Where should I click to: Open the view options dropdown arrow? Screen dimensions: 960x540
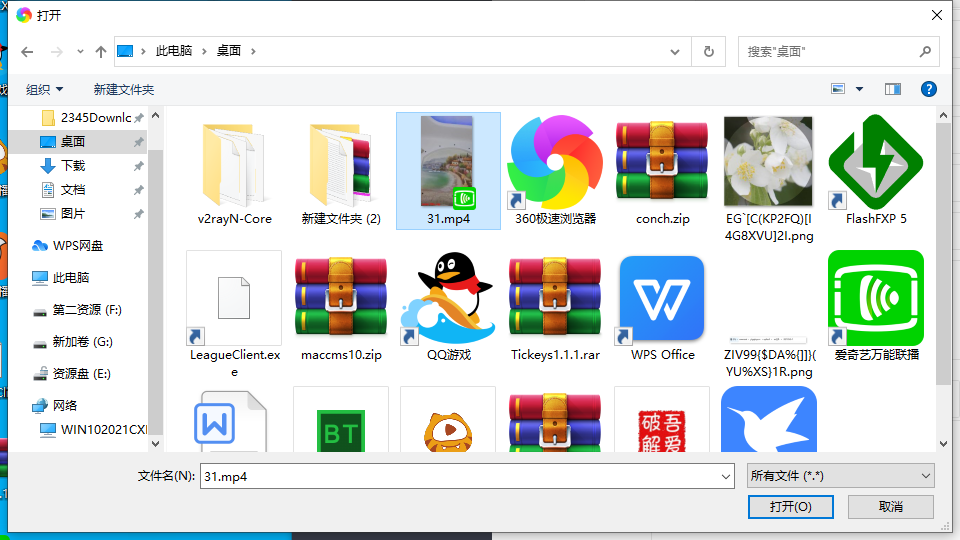click(x=860, y=89)
